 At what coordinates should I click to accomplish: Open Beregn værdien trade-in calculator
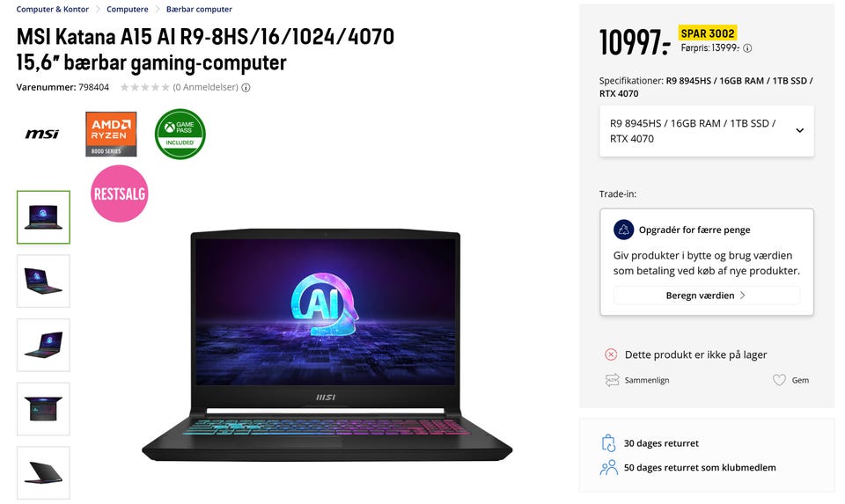pyautogui.click(x=707, y=296)
